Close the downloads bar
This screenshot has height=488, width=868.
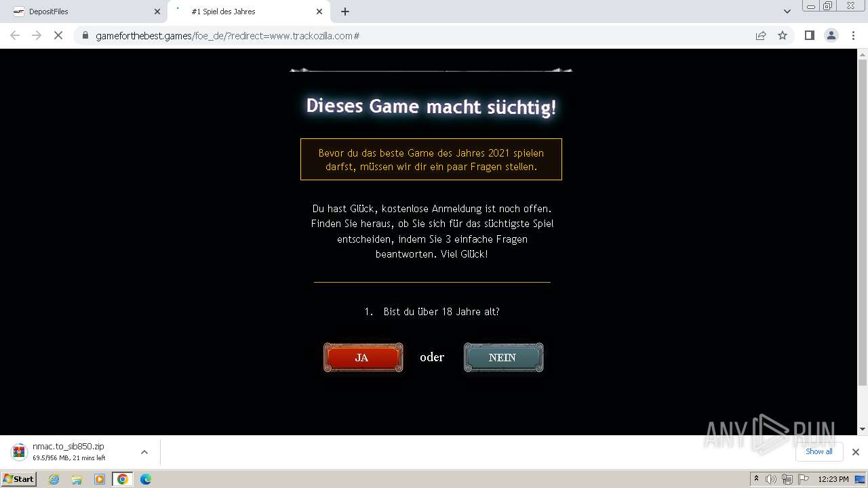855,452
